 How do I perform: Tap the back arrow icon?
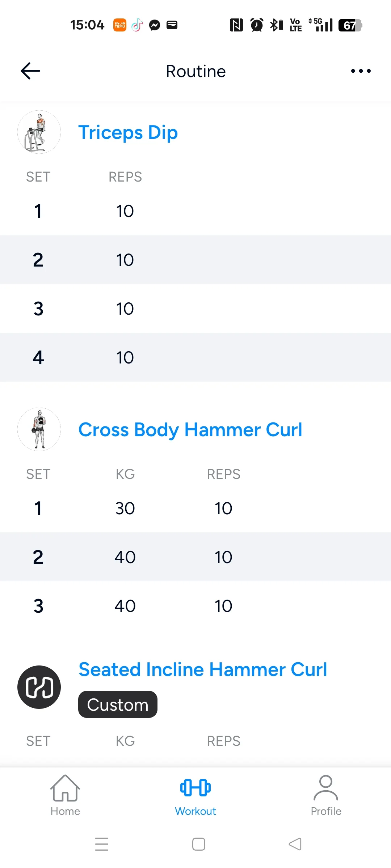pyautogui.click(x=30, y=71)
